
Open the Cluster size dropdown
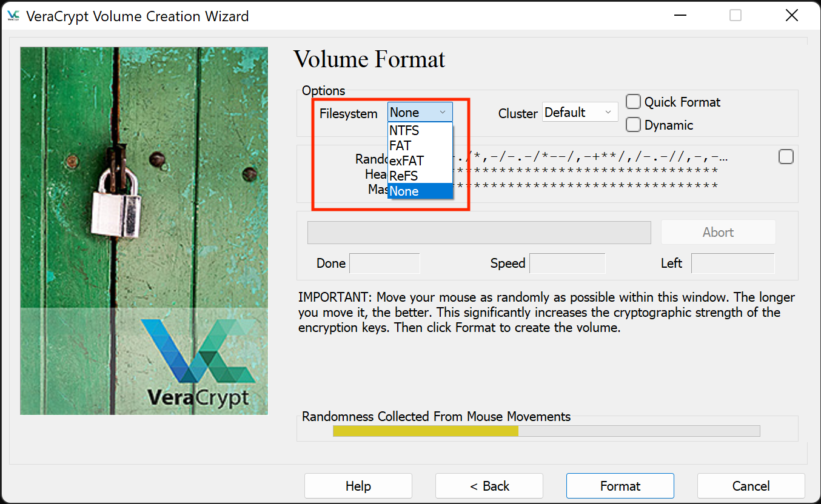click(x=579, y=112)
